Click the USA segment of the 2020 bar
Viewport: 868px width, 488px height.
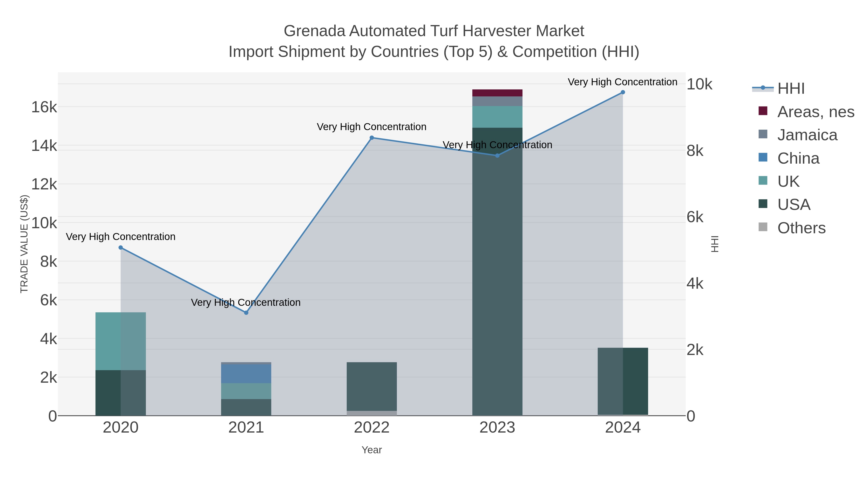[121, 393]
